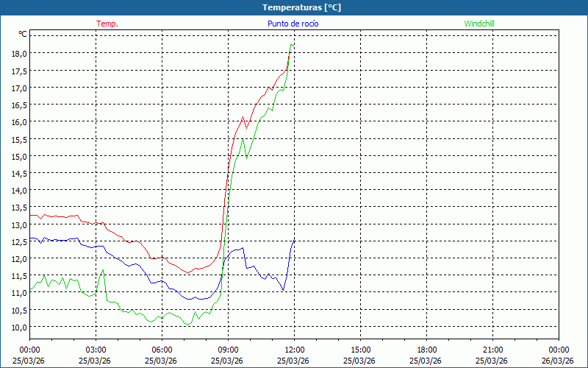The width and height of the screenshot is (588, 368).
Task: Click the green windchill spike near 03:00
Action: point(103,270)
